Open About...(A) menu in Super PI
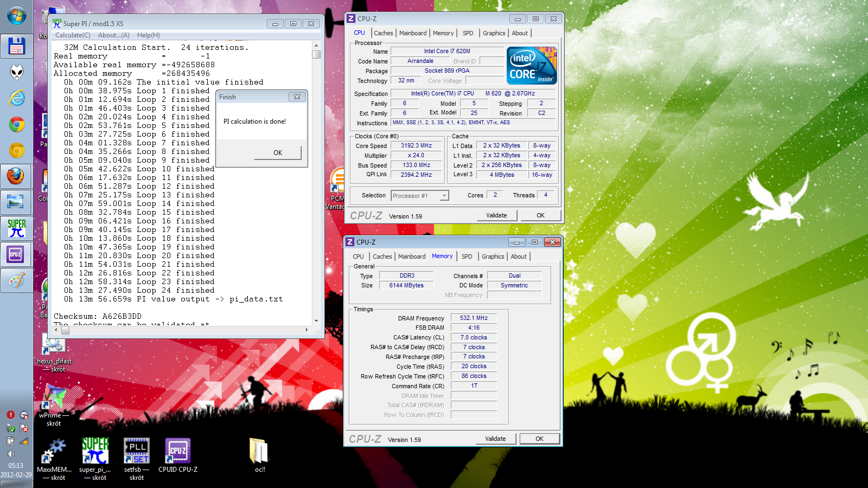 (113, 35)
